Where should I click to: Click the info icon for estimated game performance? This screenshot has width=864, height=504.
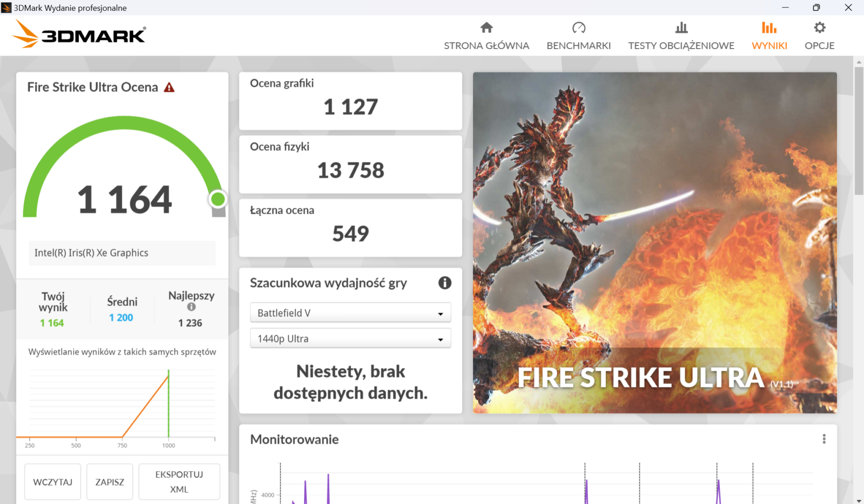point(444,283)
